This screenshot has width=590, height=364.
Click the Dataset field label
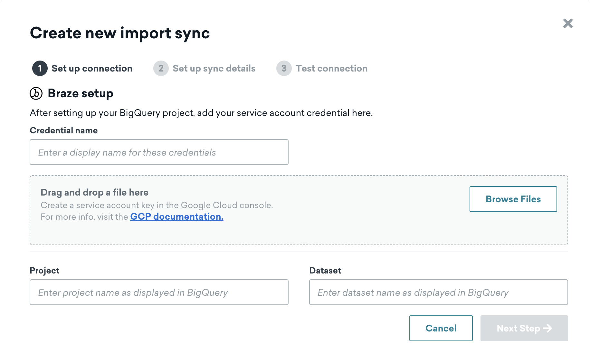point(325,271)
